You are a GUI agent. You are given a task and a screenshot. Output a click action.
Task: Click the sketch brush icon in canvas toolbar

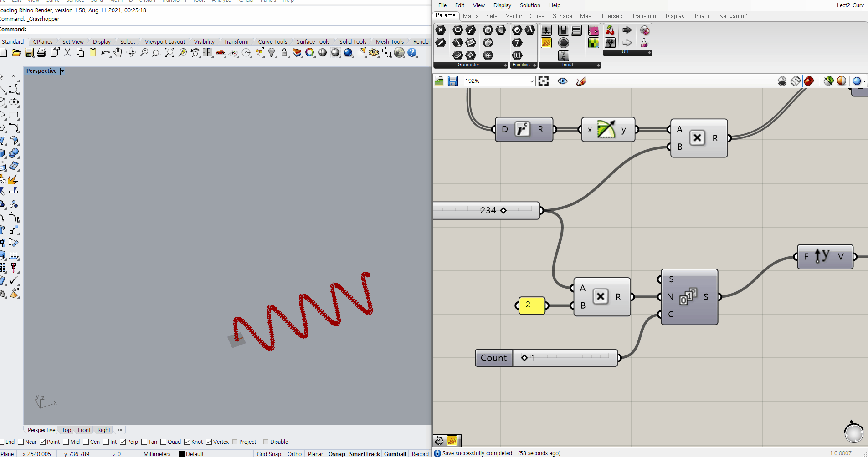pos(581,81)
